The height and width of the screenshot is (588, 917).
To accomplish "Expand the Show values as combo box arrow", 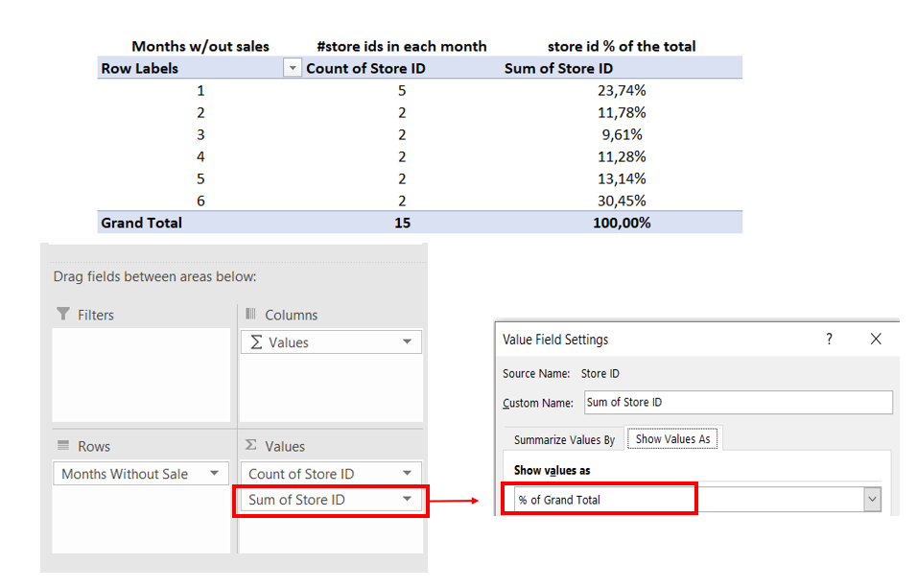I will [872, 500].
